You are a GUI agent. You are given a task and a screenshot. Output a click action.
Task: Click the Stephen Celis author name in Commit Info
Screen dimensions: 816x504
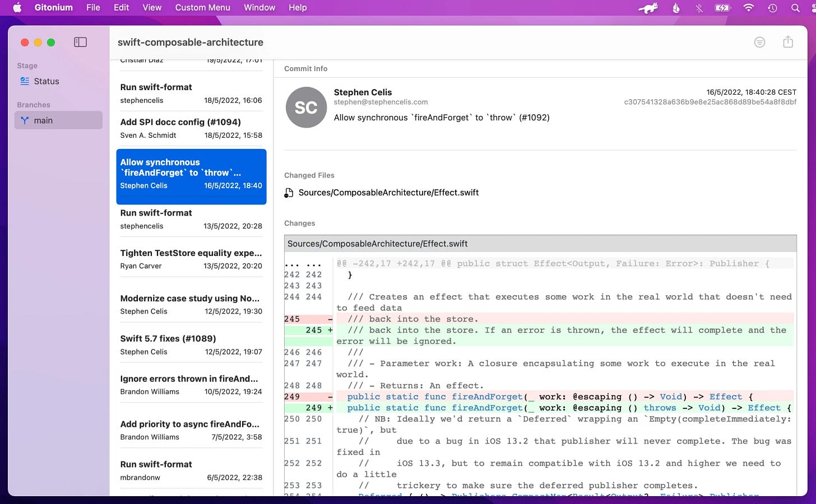pos(363,92)
